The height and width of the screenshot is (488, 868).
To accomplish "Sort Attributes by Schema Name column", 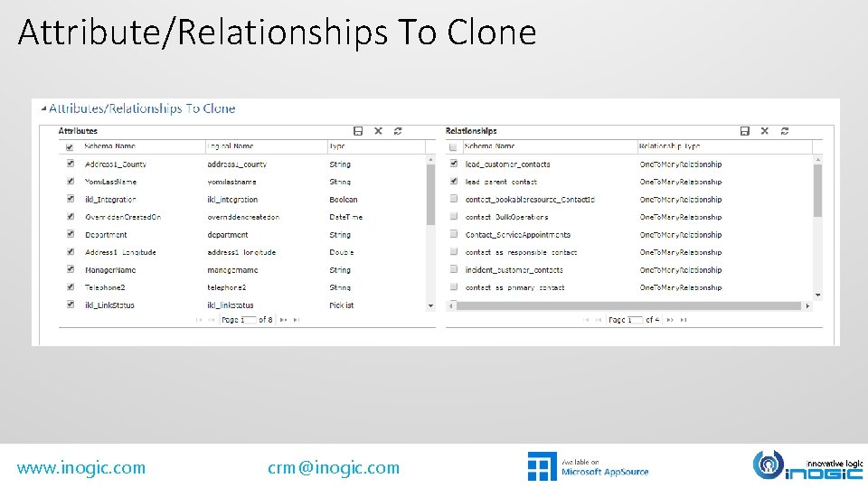I will point(109,146).
